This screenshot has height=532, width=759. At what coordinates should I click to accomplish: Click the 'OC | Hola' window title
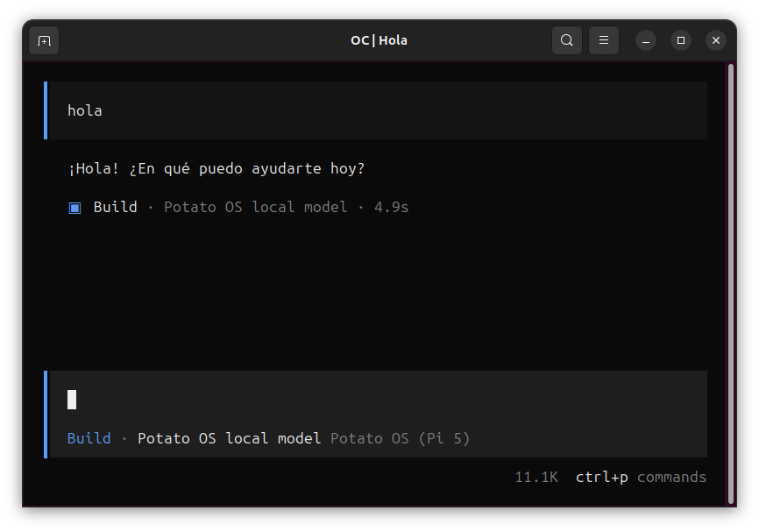pyautogui.click(x=379, y=40)
